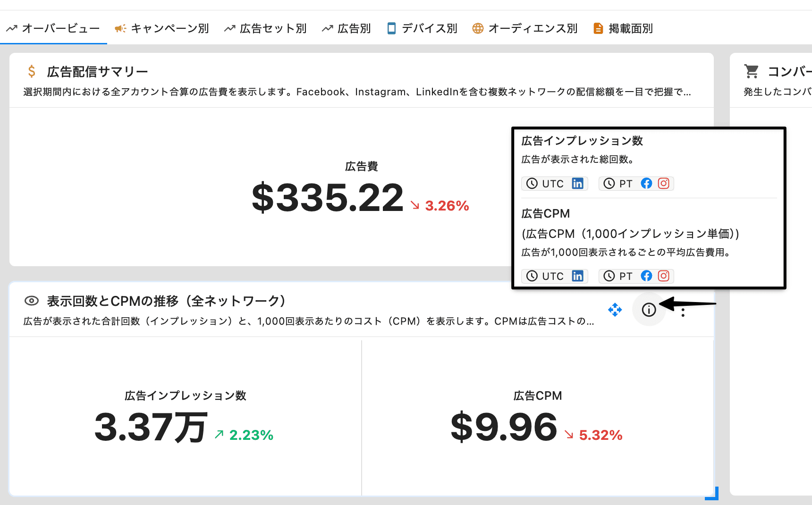
Task: Click the $335.22 広告費 metric value
Action: click(x=328, y=198)
